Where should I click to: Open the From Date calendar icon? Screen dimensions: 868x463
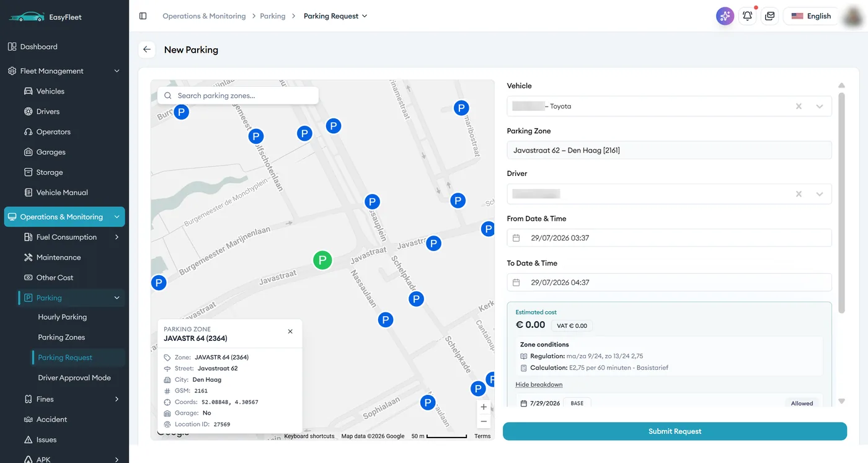click(516, 238)
